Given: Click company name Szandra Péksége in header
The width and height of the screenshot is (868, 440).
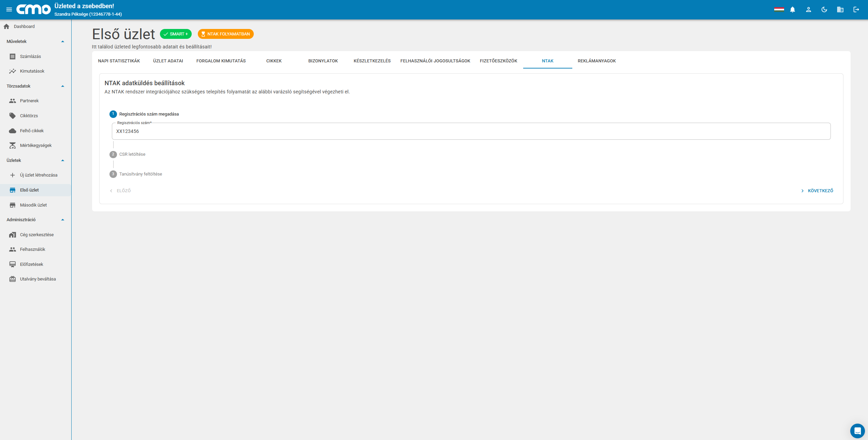Looking at the screenshot, I should pos(88,14).
